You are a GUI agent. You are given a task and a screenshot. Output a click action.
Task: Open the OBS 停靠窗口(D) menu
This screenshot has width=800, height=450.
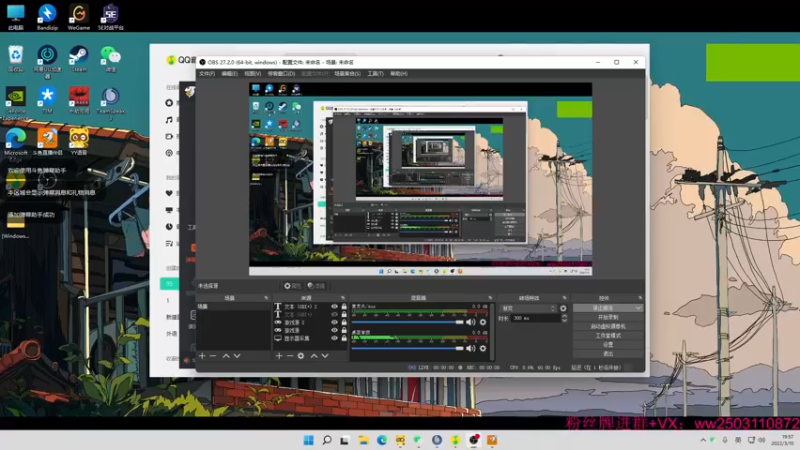[x=281, y=74]
